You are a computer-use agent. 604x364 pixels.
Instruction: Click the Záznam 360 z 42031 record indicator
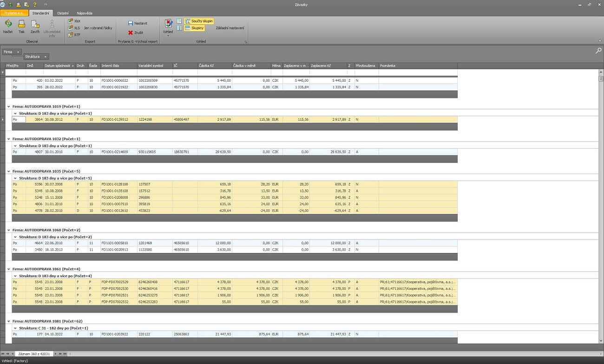[34, 354]
